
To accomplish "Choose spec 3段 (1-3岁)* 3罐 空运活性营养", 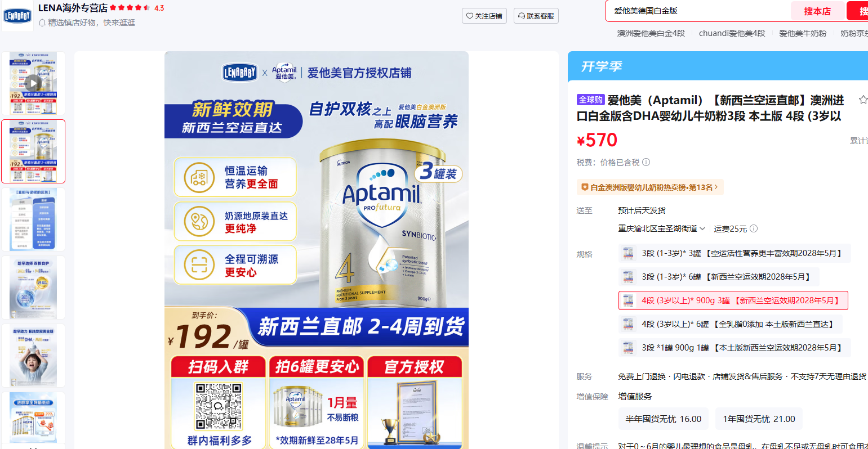I will pyautogui.click(x=735, y=253).
